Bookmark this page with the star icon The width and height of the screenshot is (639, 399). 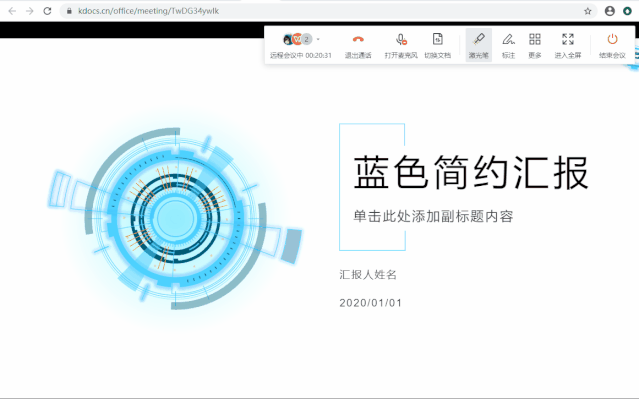coord(587,11)
